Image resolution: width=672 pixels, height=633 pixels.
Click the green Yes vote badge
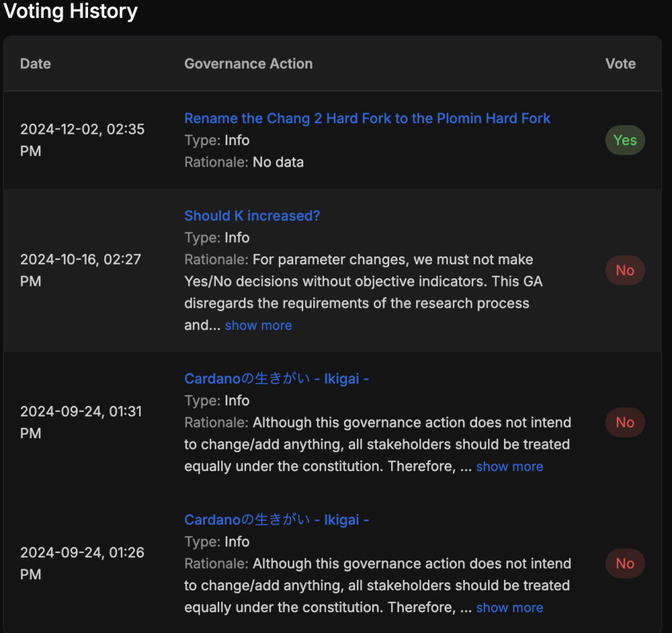pos(625,140)
